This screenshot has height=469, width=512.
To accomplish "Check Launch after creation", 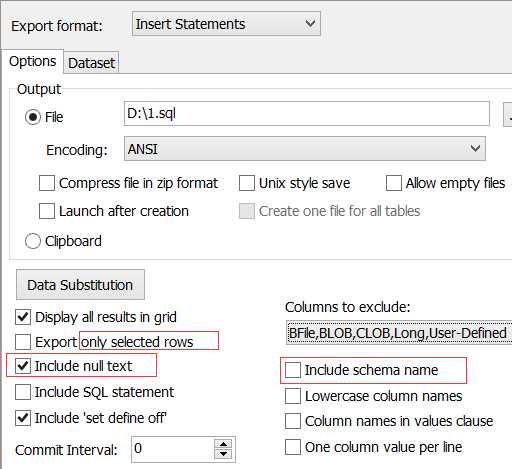I will [47, 211].
